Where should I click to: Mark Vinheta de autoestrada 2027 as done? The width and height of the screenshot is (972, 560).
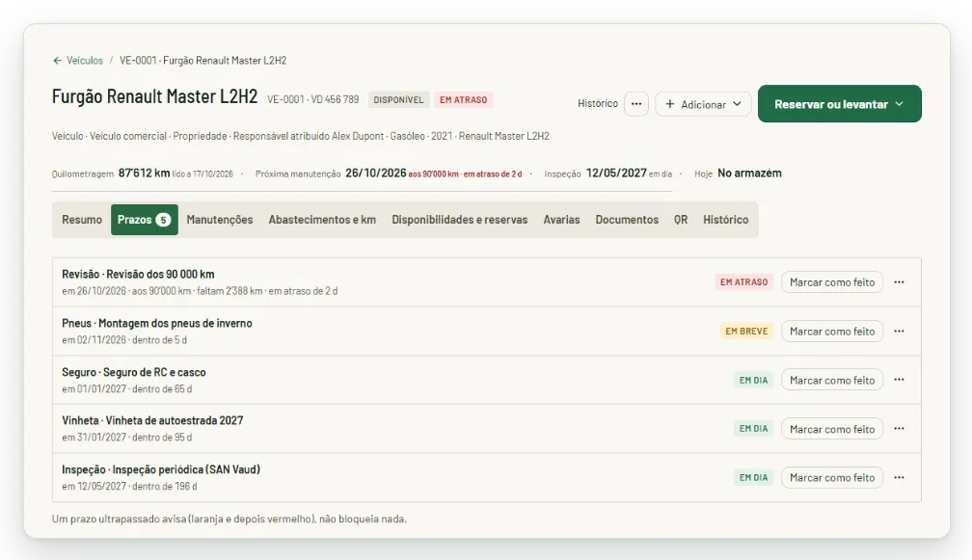coord(832,429)
